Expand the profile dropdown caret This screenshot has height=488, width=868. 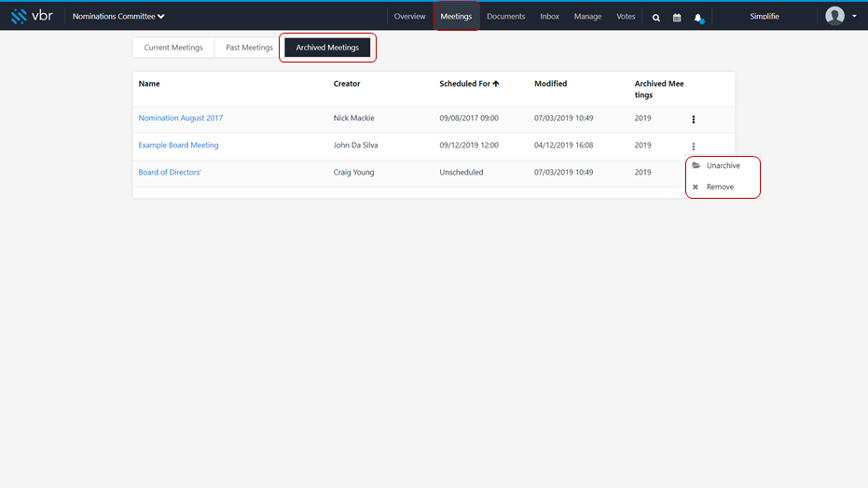click(854, 16)
